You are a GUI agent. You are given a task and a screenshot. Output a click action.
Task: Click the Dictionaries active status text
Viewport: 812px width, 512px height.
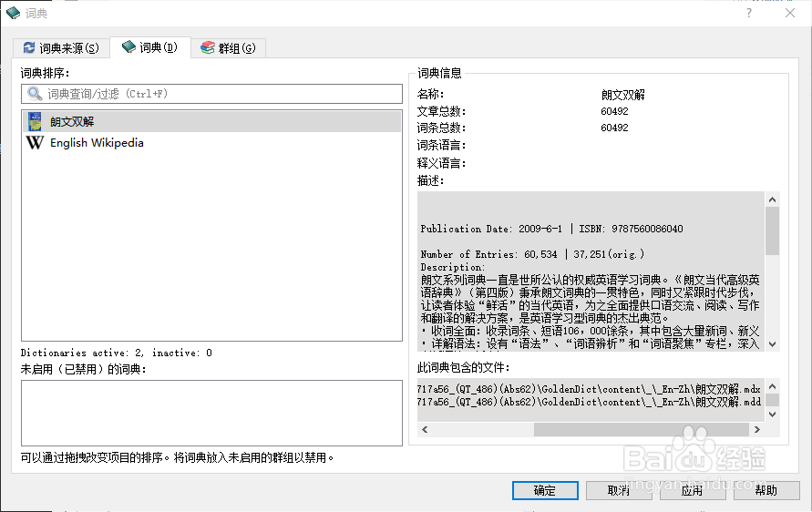[117, 353]
